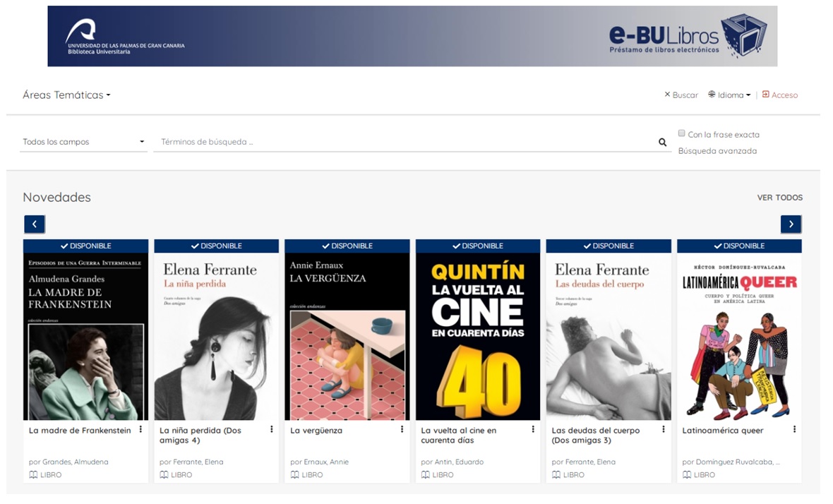Screen dimensions: 833x504
Task: Click the Acceso link
Action: pos(785,95)
